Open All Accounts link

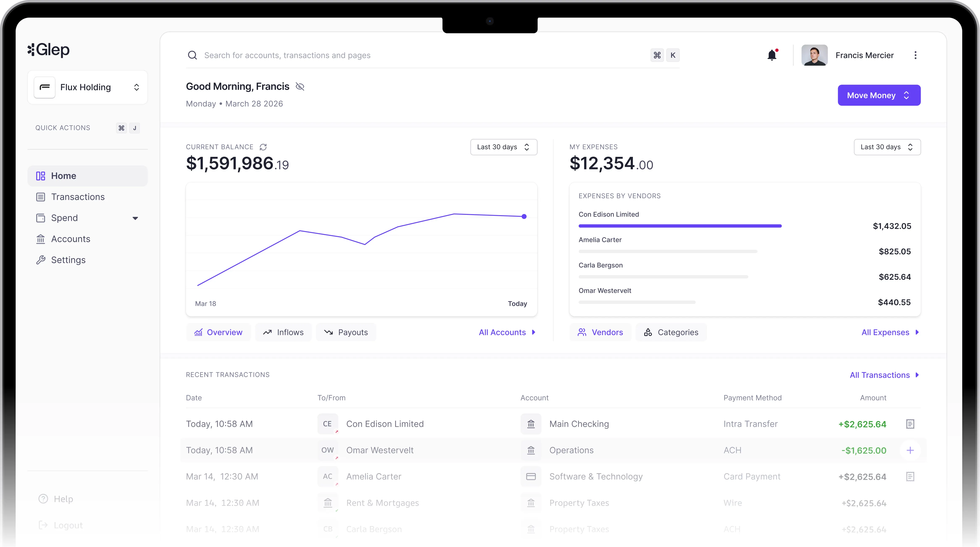click(x=507, y=332)
